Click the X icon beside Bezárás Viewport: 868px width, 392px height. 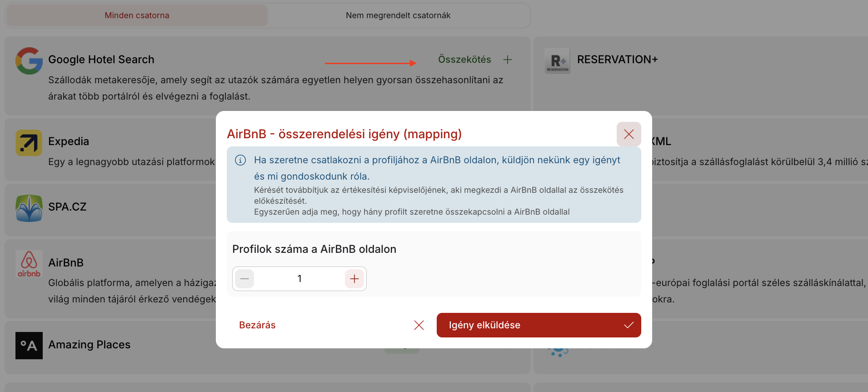point(419,325)
